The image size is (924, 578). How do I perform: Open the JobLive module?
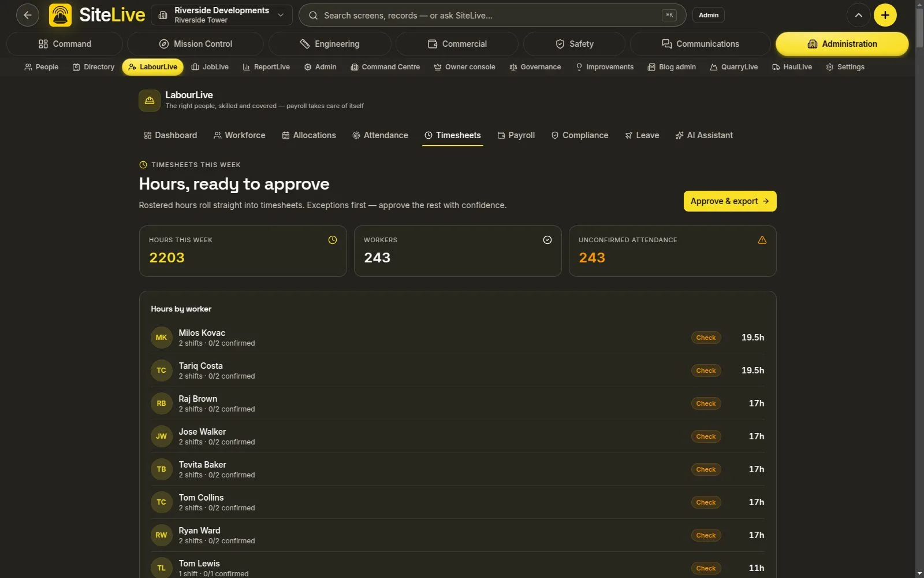[x=210, y=67]
